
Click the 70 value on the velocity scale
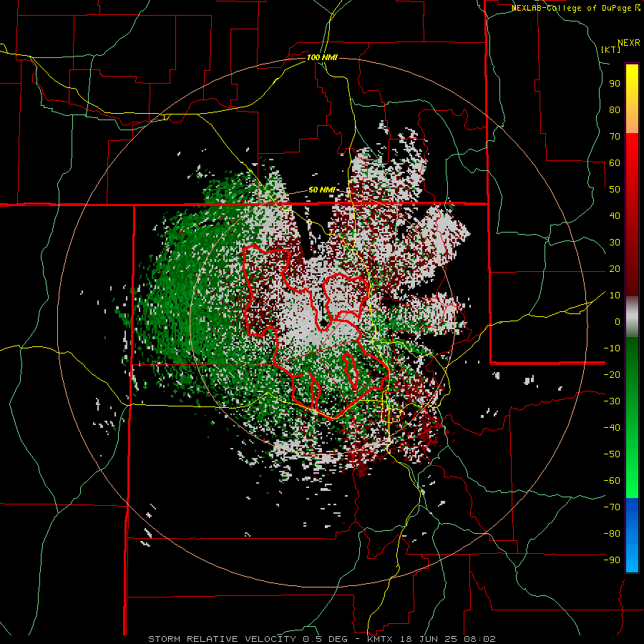615,137
